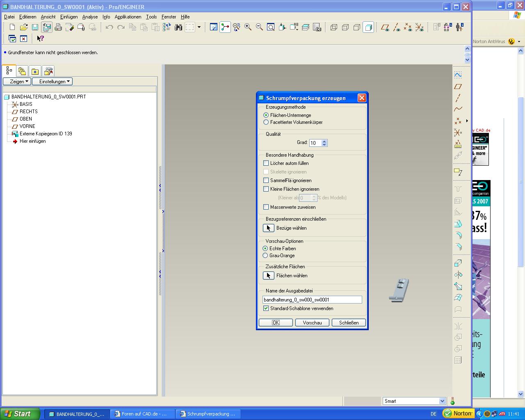Click the Vorschau button
The height and width of the screenshot is (420, 525).
tap(312, 323)
